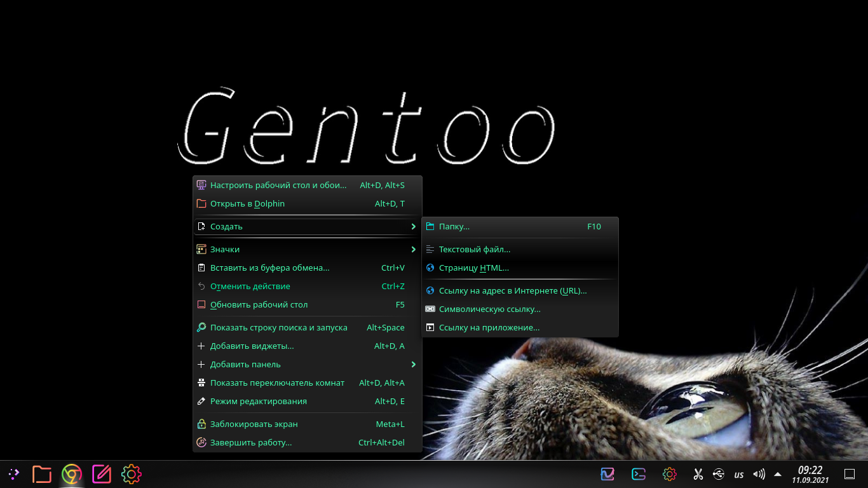Click the padlock icon beside 'Заблокировать экран'
Viewport: 868px width, 488px height.
[201, 424]
